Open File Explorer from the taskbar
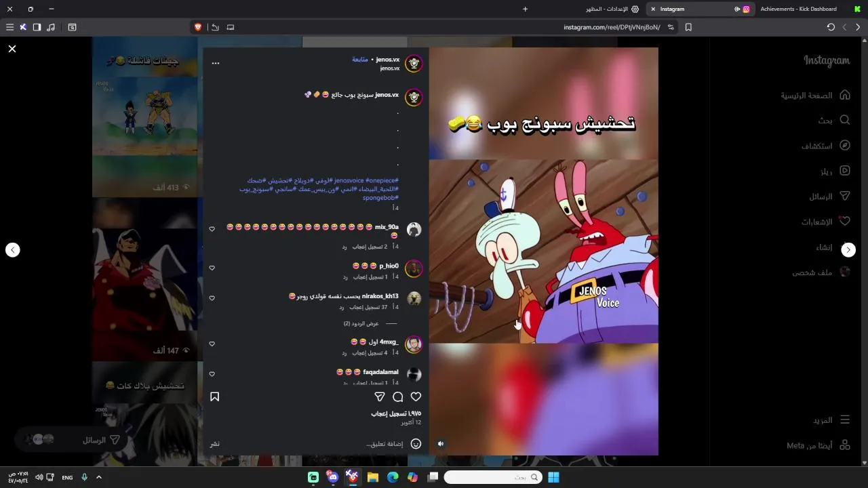 point(372,477)
